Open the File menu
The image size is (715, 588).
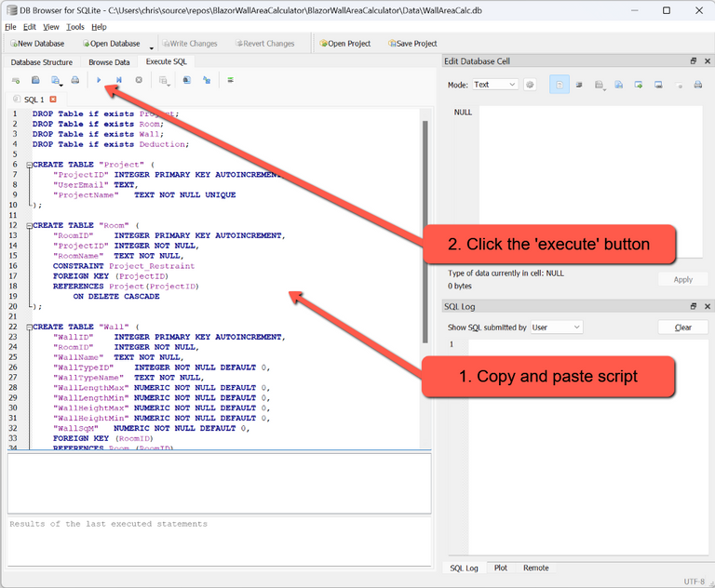tap(10, 27)
